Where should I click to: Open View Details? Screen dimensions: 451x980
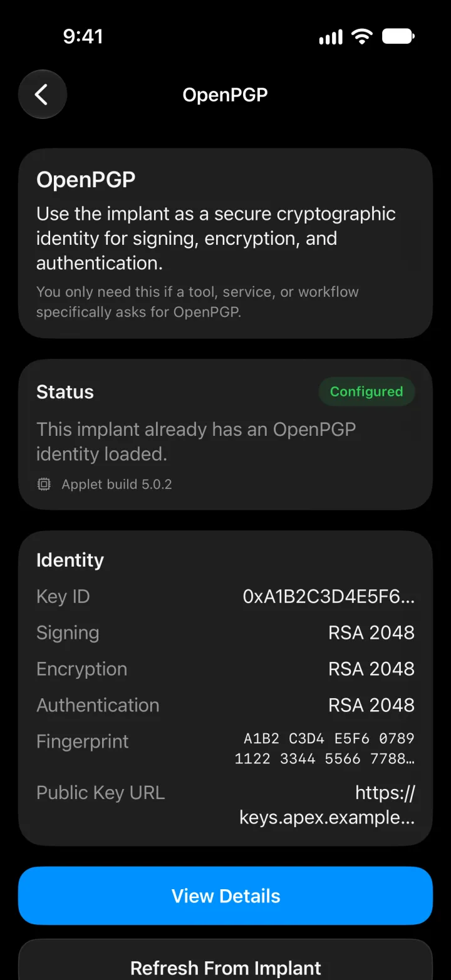point(225,895)
